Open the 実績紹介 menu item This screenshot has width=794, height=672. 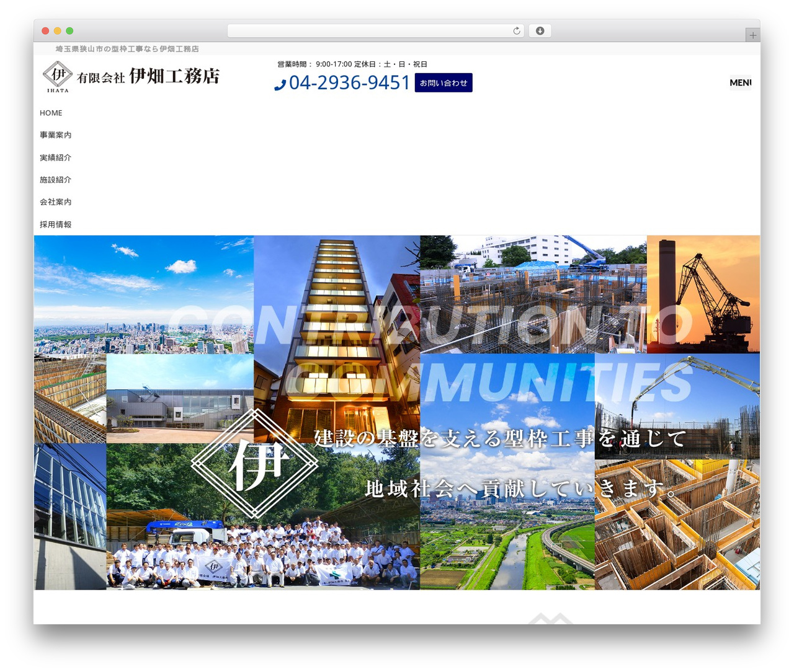coord(55,157)
